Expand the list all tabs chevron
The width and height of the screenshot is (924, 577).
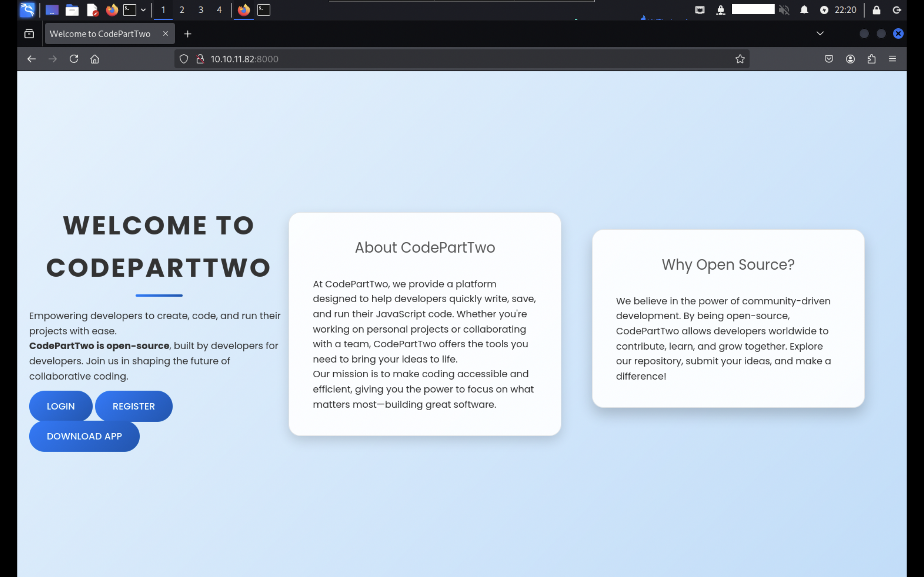point(820,34)
